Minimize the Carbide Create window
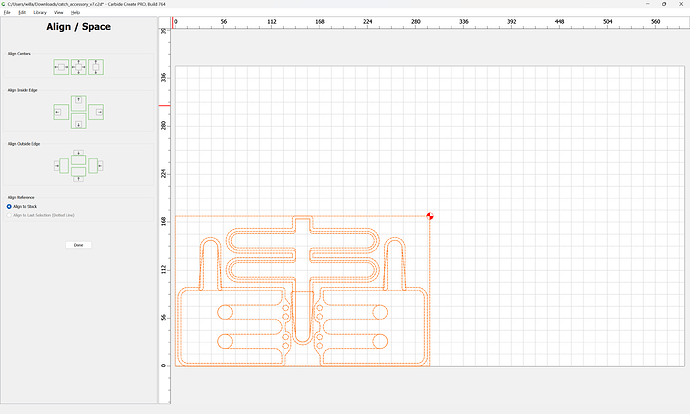Image resolution: width=690 pixels, height=414 pixels. click(x=648, y=4)
